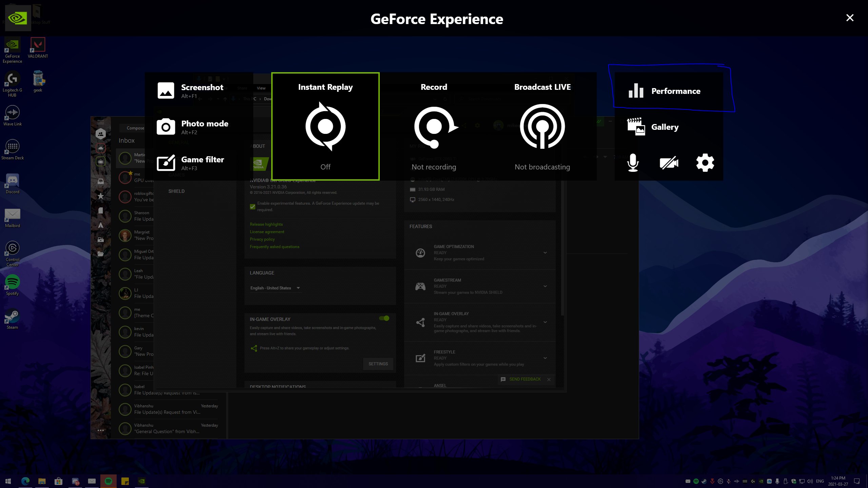Viewport: 868px width, 488px height.
Task: Open the geek desktop shortcut
Action: (x=38, y=82)
